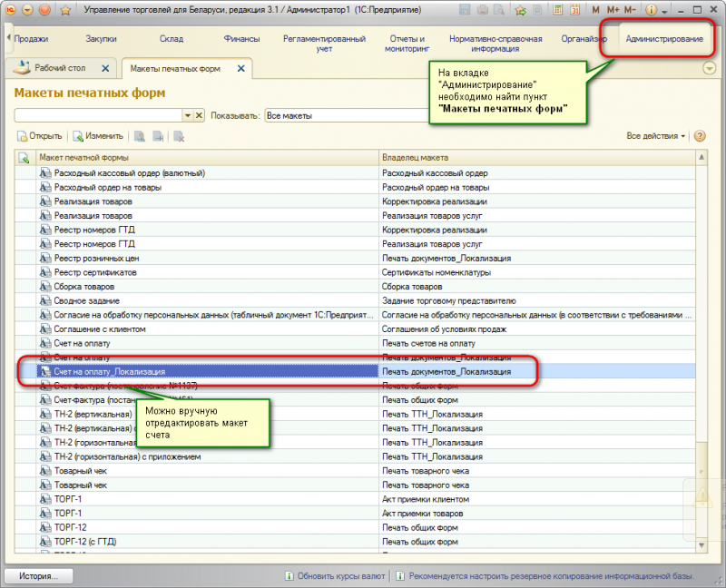Sort by the Макет печатной формы column header
The image size is (726, 588).
pos(208,158)
